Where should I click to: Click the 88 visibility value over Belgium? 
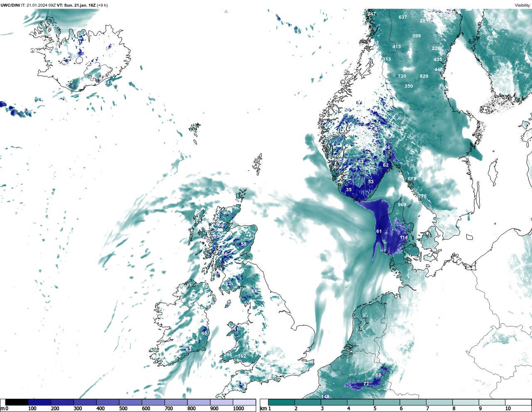click(378, 375)
